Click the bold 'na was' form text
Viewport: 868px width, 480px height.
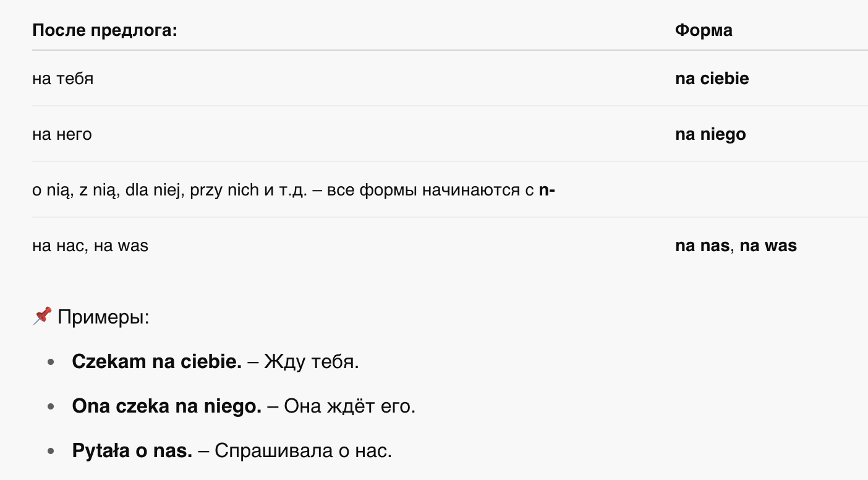[x=768, y=246]
